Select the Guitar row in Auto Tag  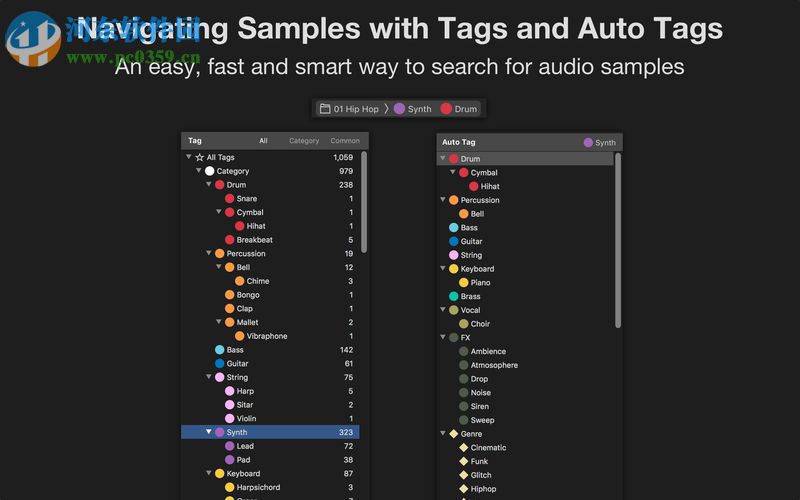coord(526,241)
